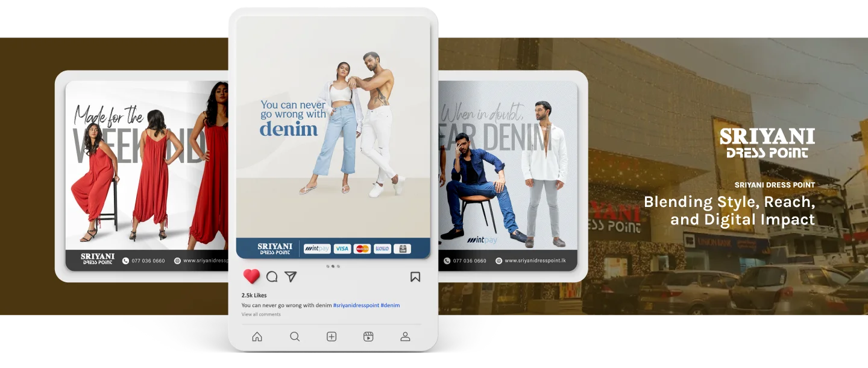Click View all comments
Image resolution: width=868 pixels, height=368 pixels.
(261, 314)
